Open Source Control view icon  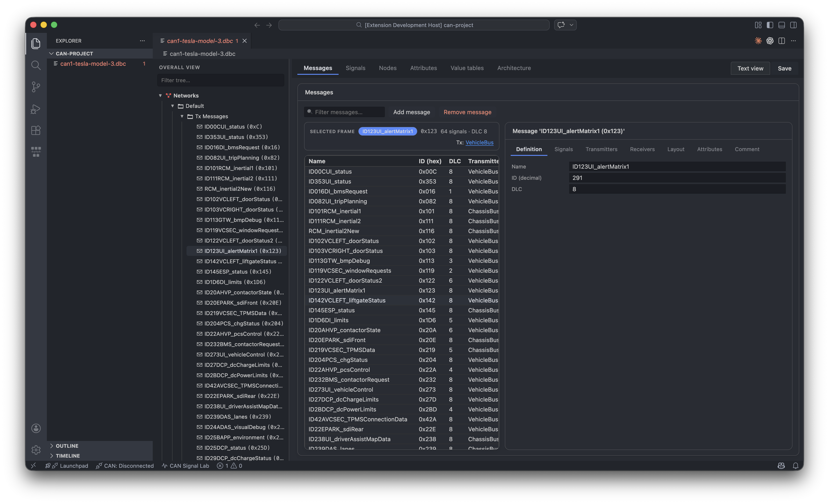[x=36, y=87]
